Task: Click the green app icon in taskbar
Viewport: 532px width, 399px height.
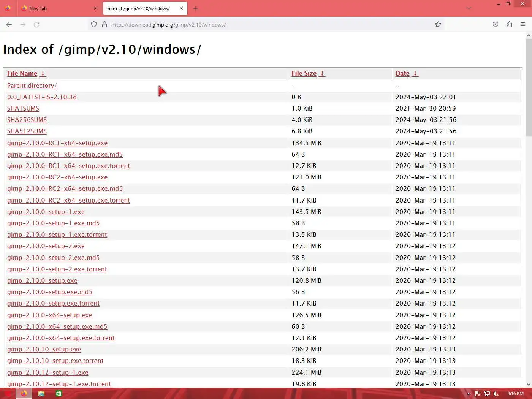Action: (59, 394)
